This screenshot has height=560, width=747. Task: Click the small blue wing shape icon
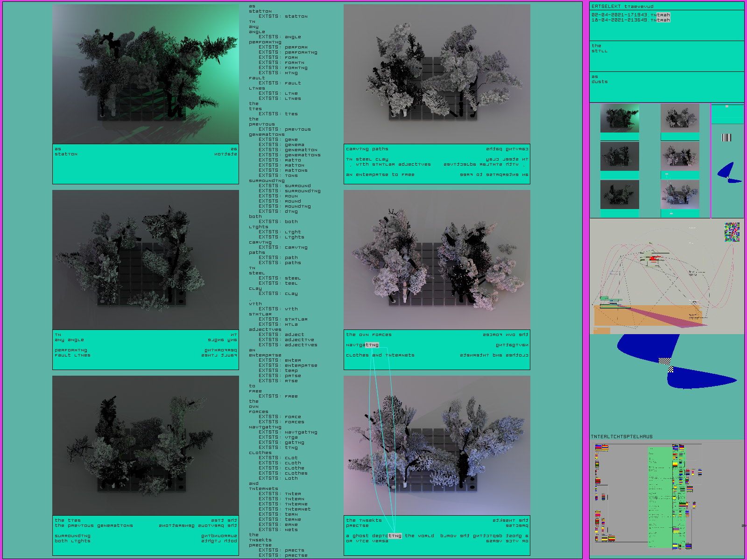pyautogui.click(x=727, y=172)
